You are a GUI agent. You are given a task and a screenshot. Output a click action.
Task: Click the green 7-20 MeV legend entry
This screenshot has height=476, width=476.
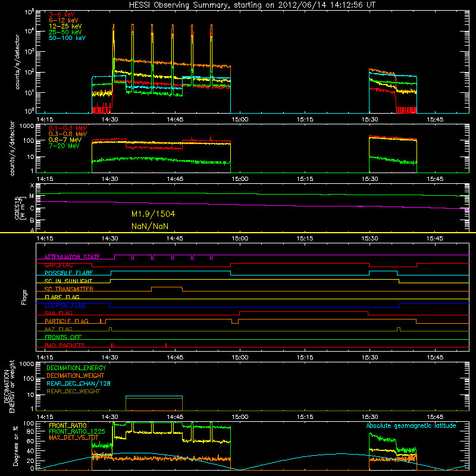click(x=64, y=146)
